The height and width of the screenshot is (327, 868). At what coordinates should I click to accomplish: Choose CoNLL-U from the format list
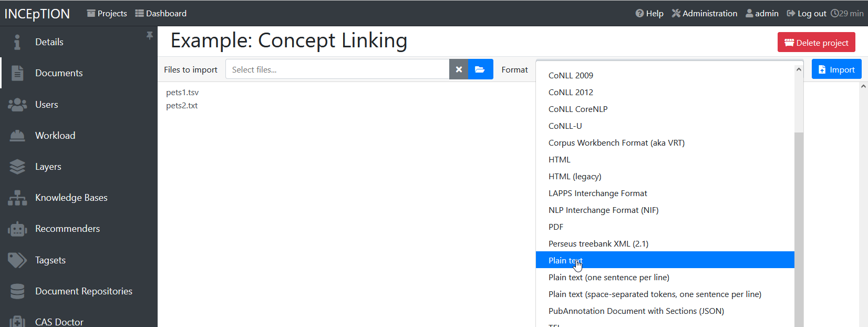coord(565,126)
